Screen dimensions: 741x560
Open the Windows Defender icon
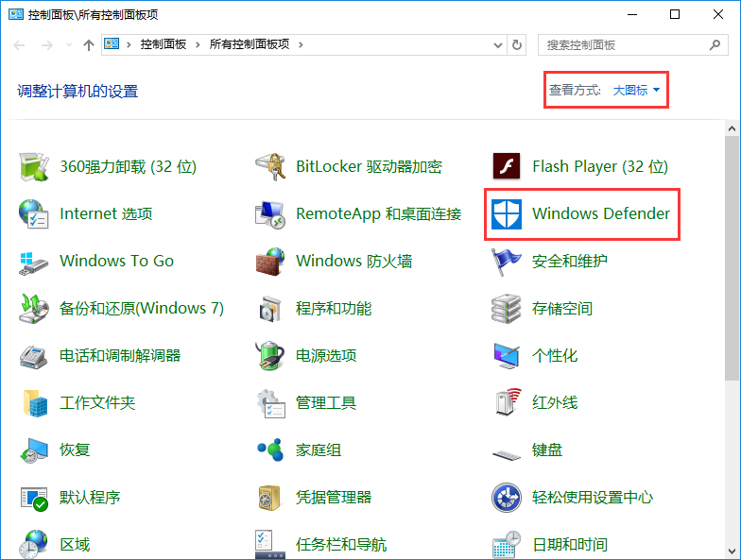click(x=508, y=214)
